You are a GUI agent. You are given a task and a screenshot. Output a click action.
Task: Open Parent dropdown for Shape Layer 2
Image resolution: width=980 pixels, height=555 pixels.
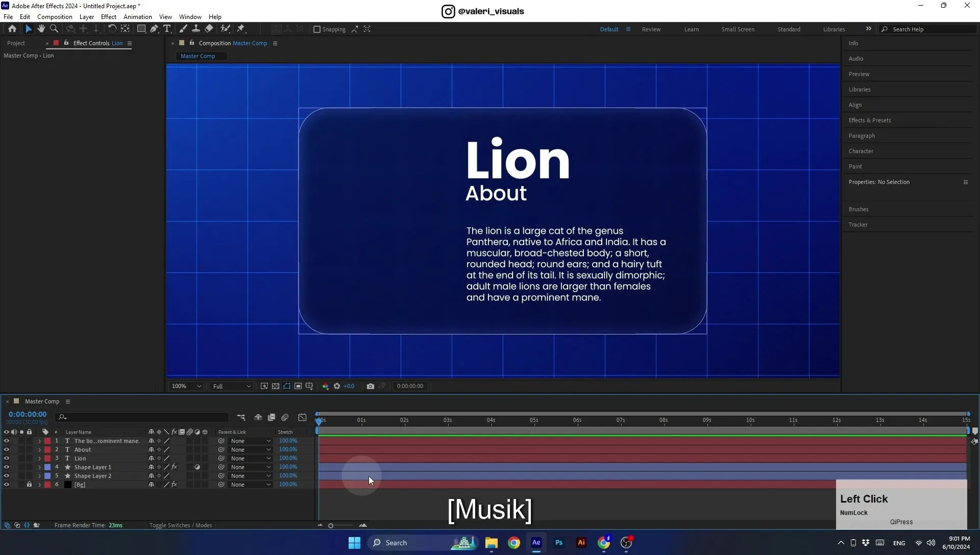(251, 476)
